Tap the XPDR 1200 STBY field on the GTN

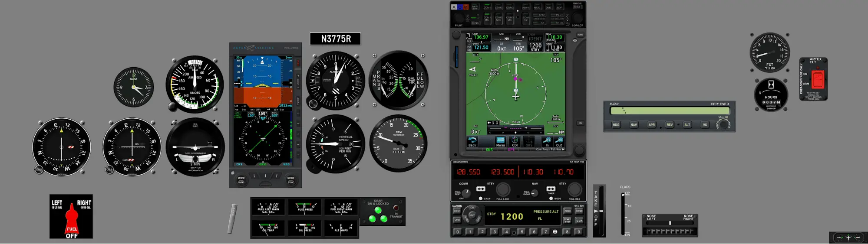(x=535, y=47)
